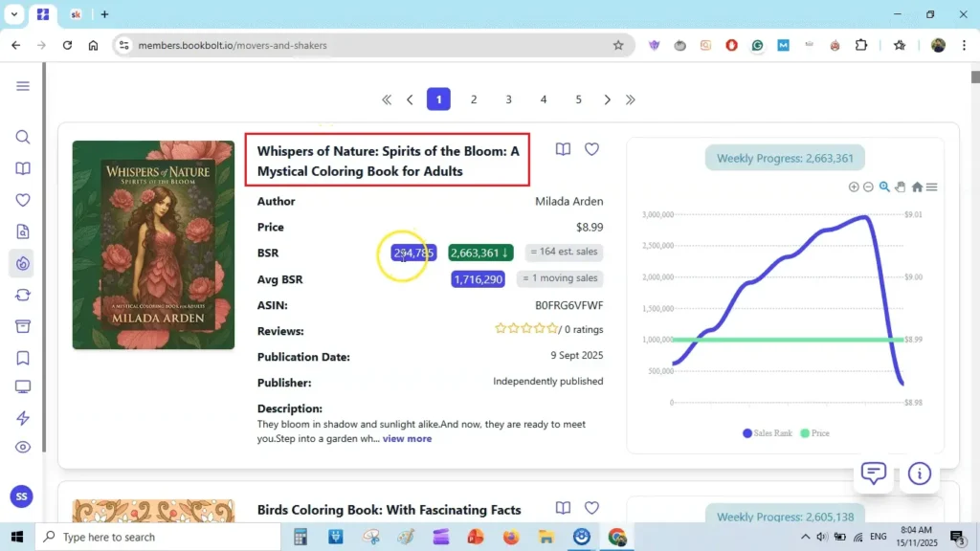The height and width of the screenshot is (551, 980).
Task: Open the lightning bolt sidebar icon
Action: pyautogui.click(x=23, y=418)
